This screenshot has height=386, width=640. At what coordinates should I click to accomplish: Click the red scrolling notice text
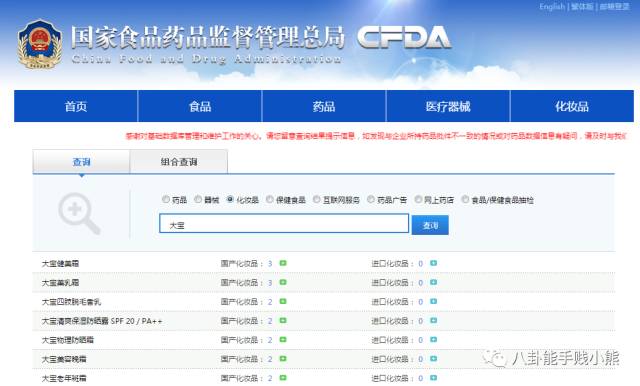point(376,136)
